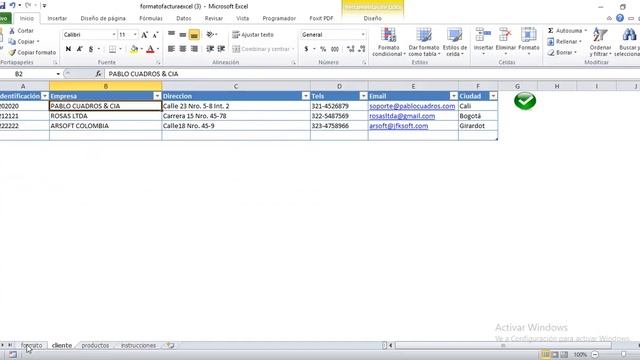This screenshot has height=360, width=640.
Task: Switch to instrucciones sheet tab
Action: click(138, 345)
